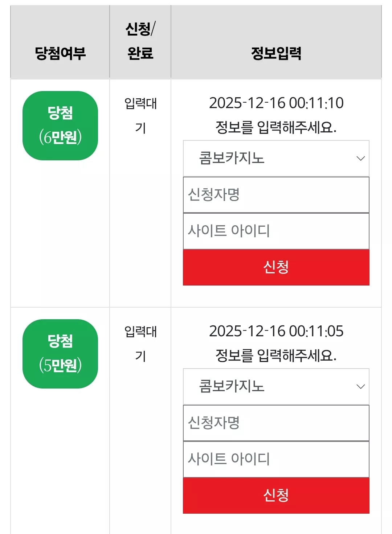Click the first 정보를 입력해주세요 message
The image size is (392, 534).
pos(276,127)
